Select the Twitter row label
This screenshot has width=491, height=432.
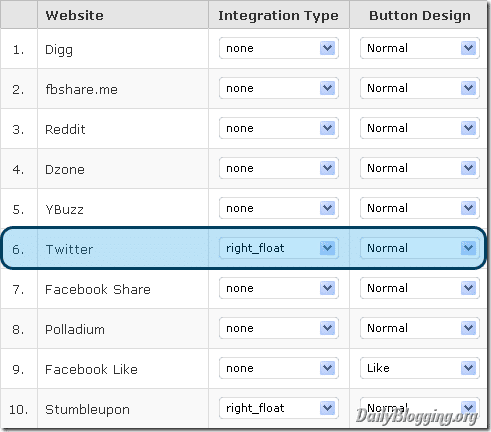pyautogui.click(x=69, y=249)
